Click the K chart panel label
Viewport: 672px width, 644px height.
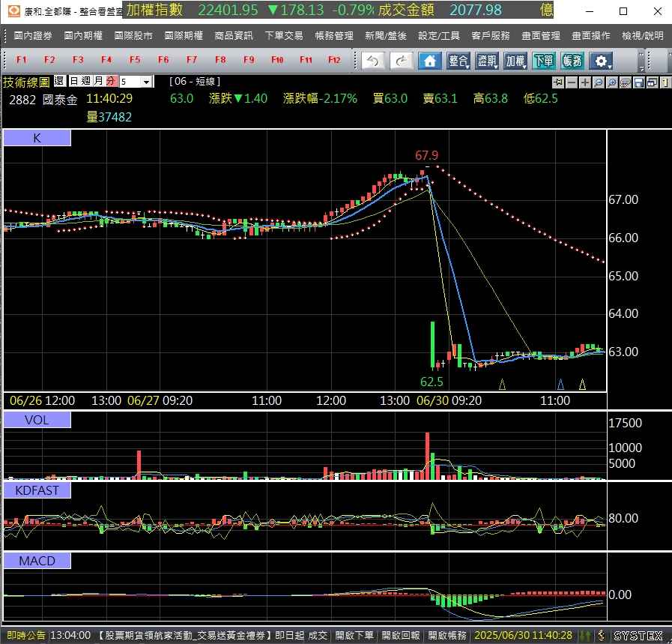pos(37,138)
